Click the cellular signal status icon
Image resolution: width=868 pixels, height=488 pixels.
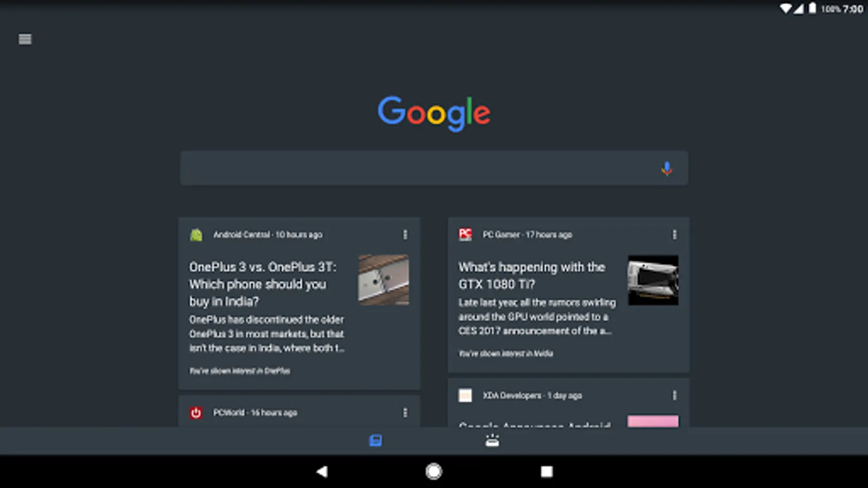799,9
